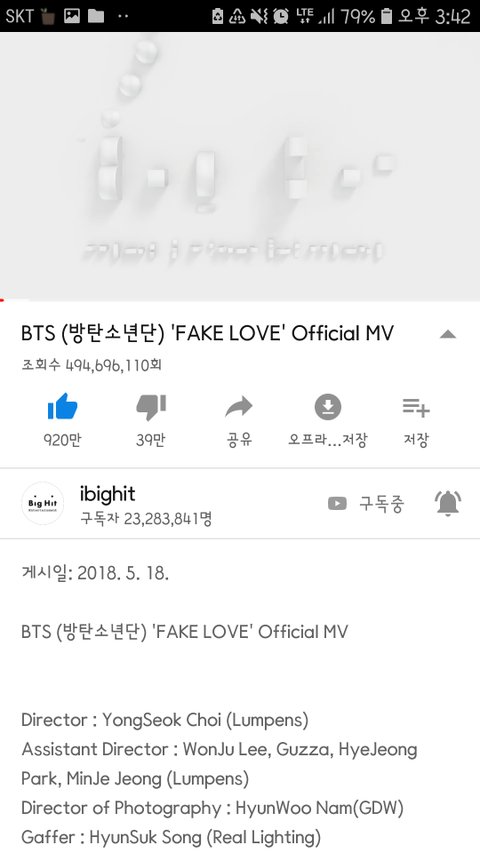Tap the alarm clock status icon
This screenshot has height=853, width=480.
pos(281,16)
